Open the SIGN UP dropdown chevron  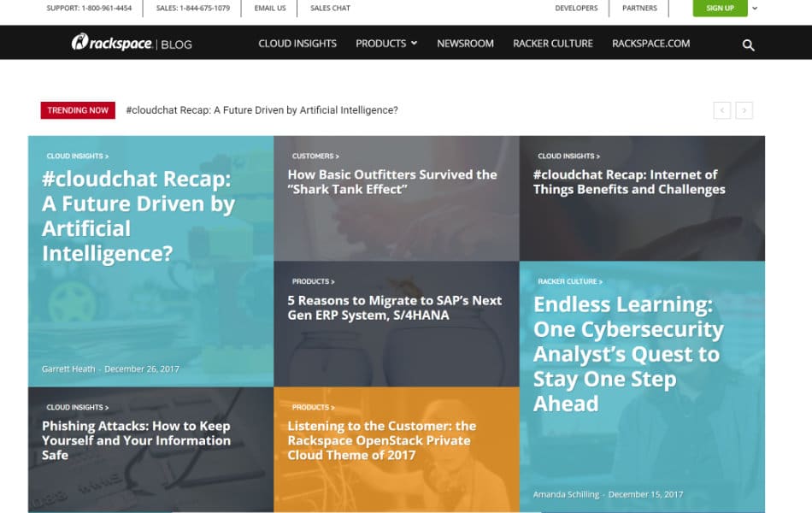(x=754, y=8)
